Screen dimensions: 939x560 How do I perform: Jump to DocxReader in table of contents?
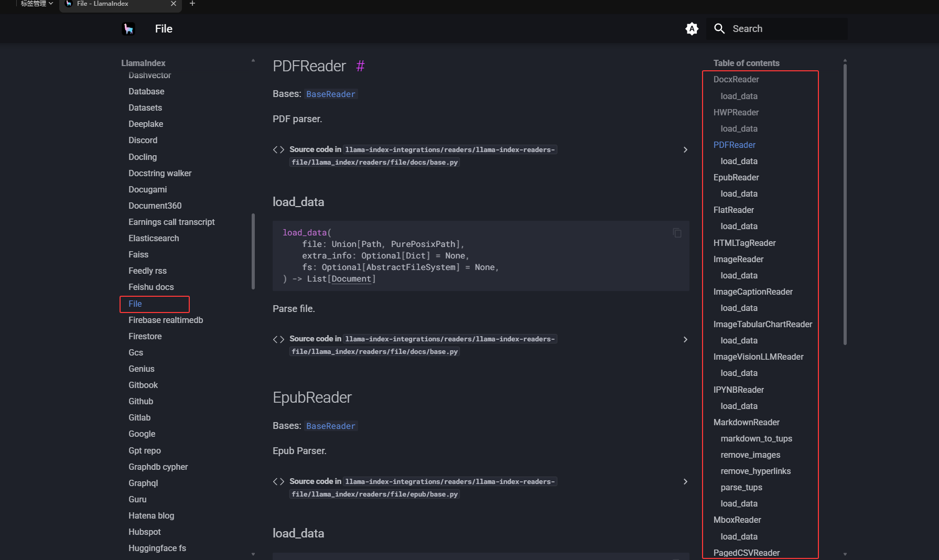[x=736, y=79]
